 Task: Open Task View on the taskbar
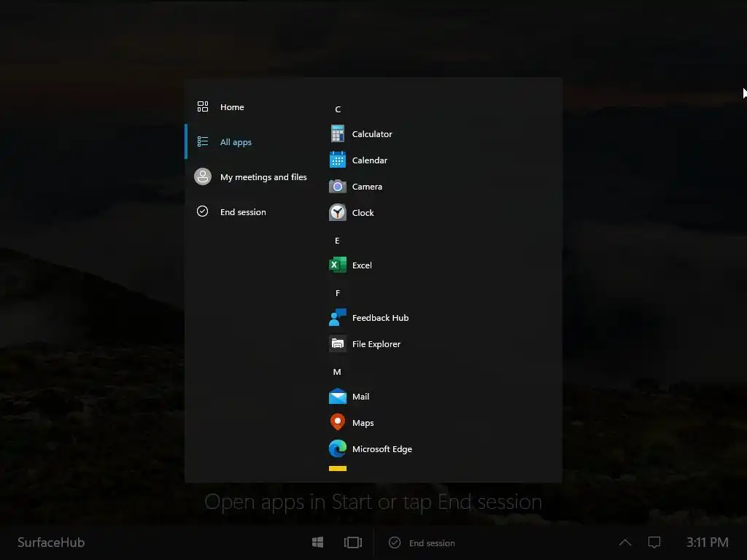[353, 542]
